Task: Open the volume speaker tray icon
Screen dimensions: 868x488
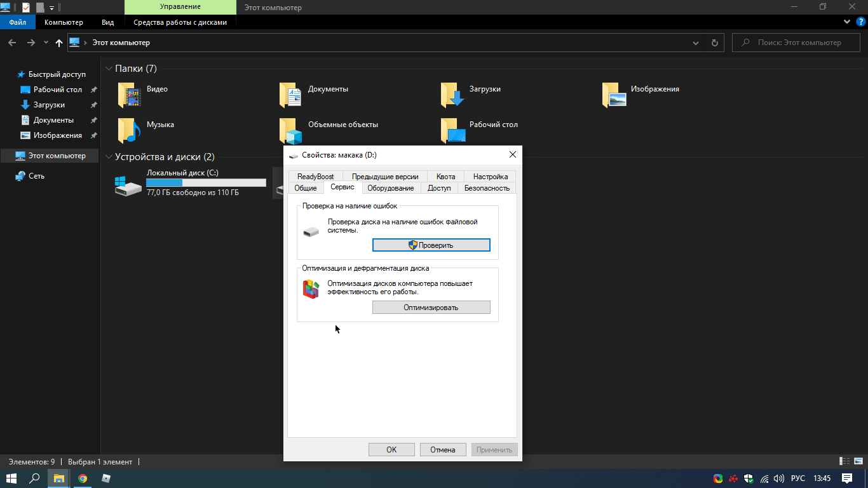Action: tap(779, 478)
